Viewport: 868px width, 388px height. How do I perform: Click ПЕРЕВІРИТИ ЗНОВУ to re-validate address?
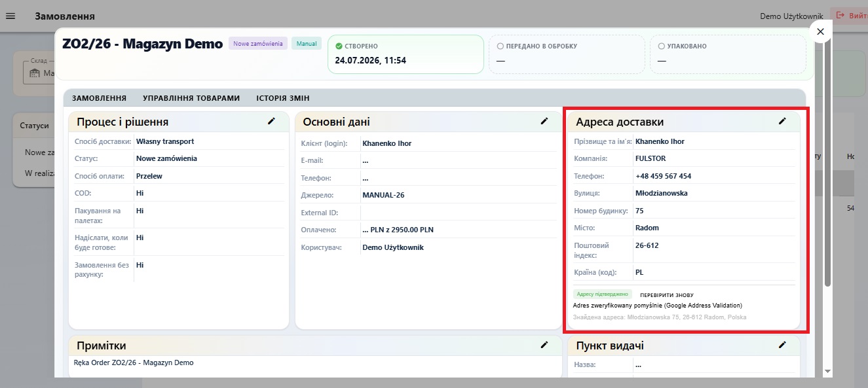(666, 295)
